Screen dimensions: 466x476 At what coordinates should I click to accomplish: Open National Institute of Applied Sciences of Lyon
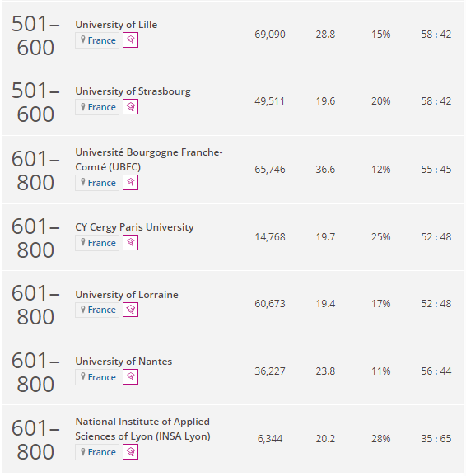tap(142, 429)
